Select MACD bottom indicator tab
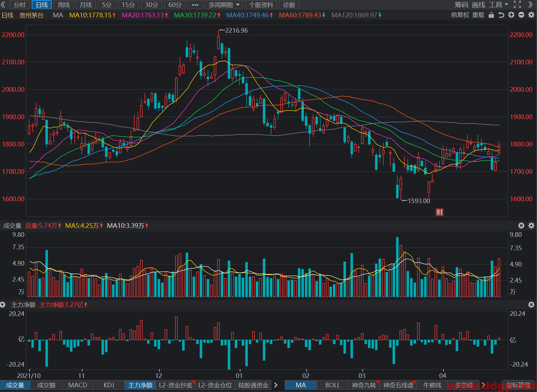 tap(77, 385)
